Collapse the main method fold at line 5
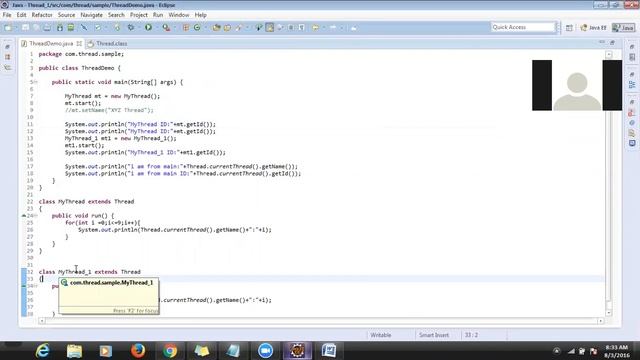Screen dimensions: 640x360 click(x=36, y=82)
